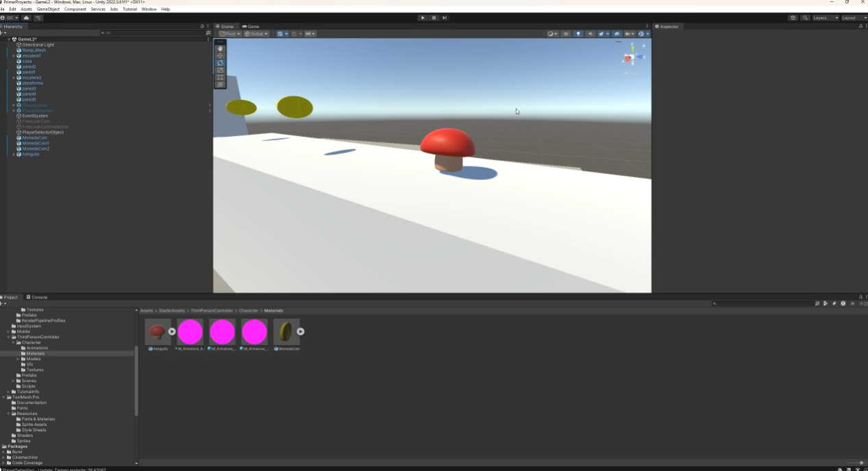This screenshot has height=471, width=868.
Task: Click the Play button
Action: point(423,18)
